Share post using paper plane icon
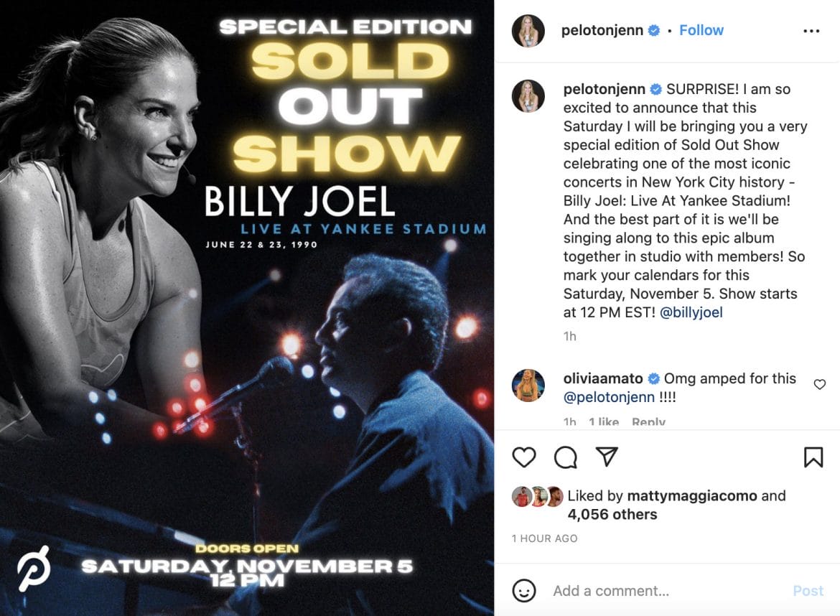Viewport: 840px width, 616px height. (607, 457)
